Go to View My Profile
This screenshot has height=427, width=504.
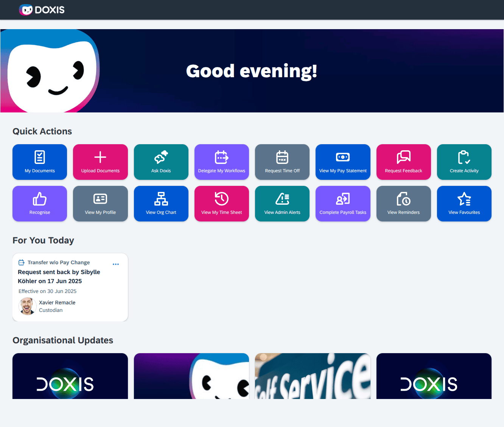tap(100, 204)
